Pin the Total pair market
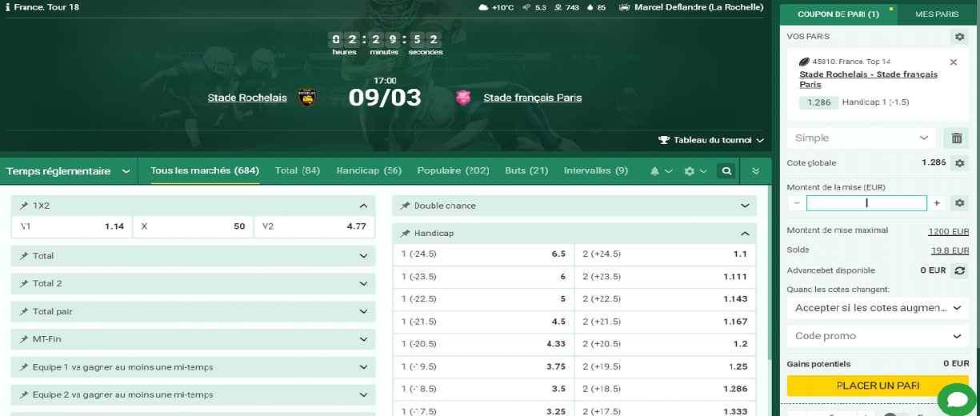Screen dimensions: 980x416 24,311
